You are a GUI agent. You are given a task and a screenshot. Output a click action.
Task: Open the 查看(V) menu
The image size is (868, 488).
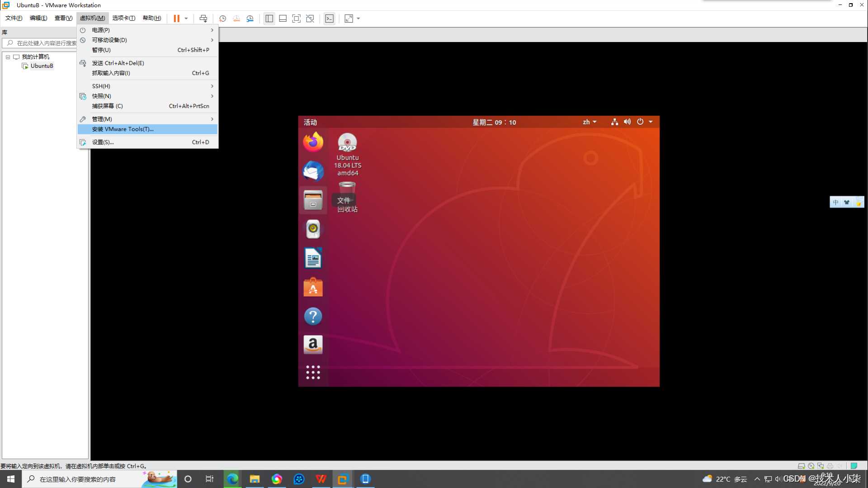click(x=63, y=18)
